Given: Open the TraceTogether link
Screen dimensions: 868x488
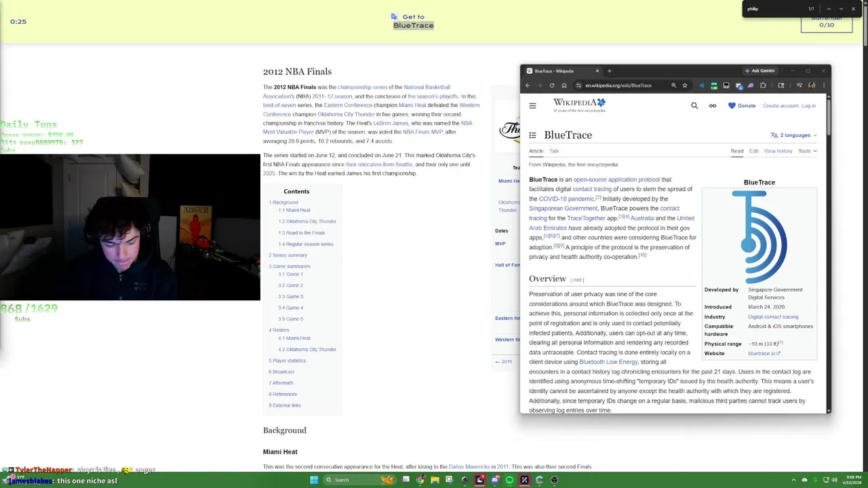Looking at the screenshot, I should [586, 218].
